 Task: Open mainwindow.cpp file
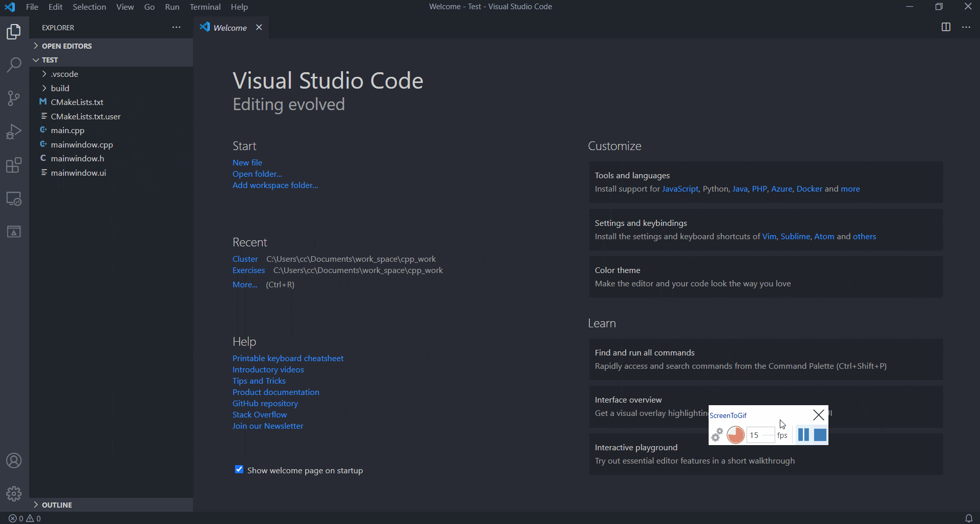tap(111, 144)
